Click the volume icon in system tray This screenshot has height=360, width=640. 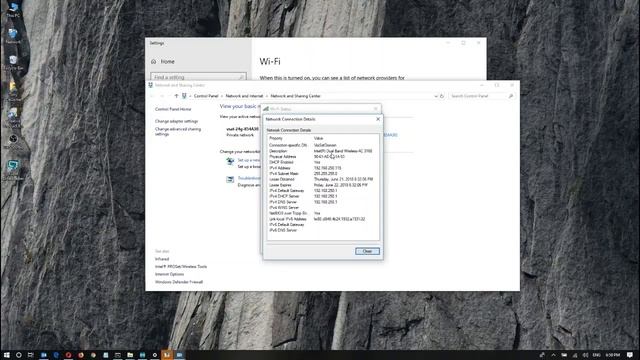pyautogui.click(x=585, y=355)
